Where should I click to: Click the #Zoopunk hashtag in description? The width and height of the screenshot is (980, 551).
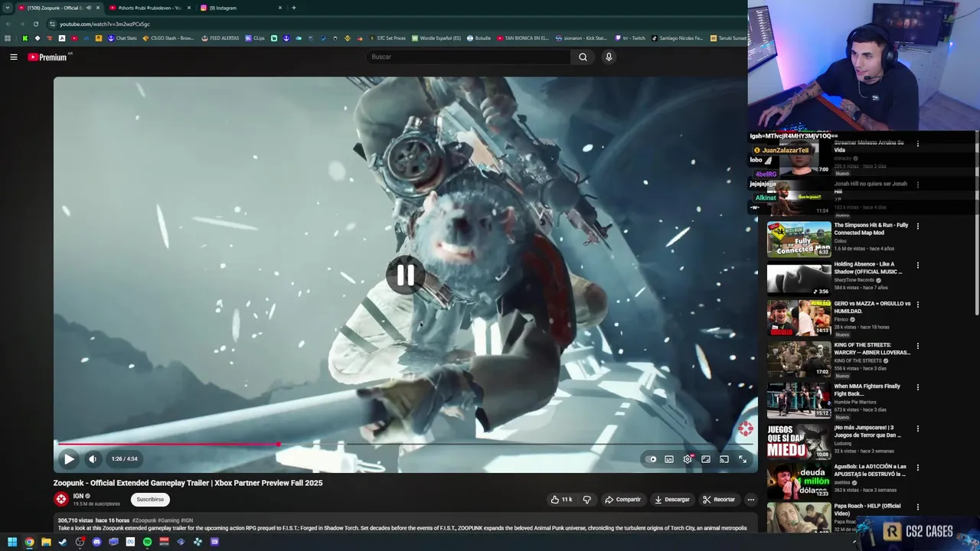[x=144, y=520]
